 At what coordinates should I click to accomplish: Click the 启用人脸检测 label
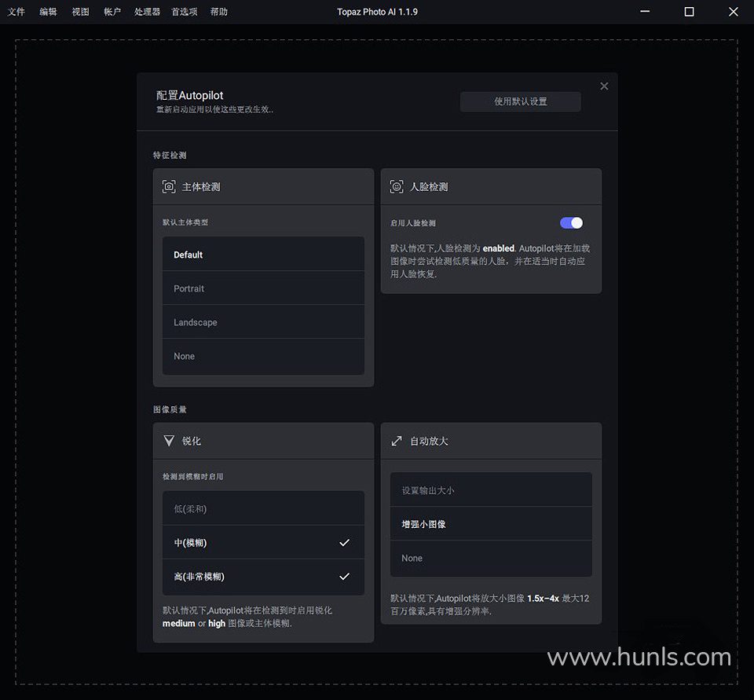point(413,223)
